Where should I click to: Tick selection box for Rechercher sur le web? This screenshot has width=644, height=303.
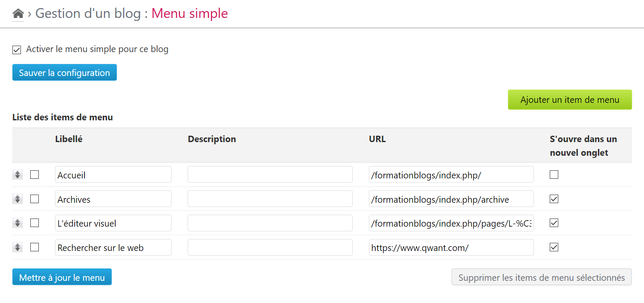(x=35, y=247)
